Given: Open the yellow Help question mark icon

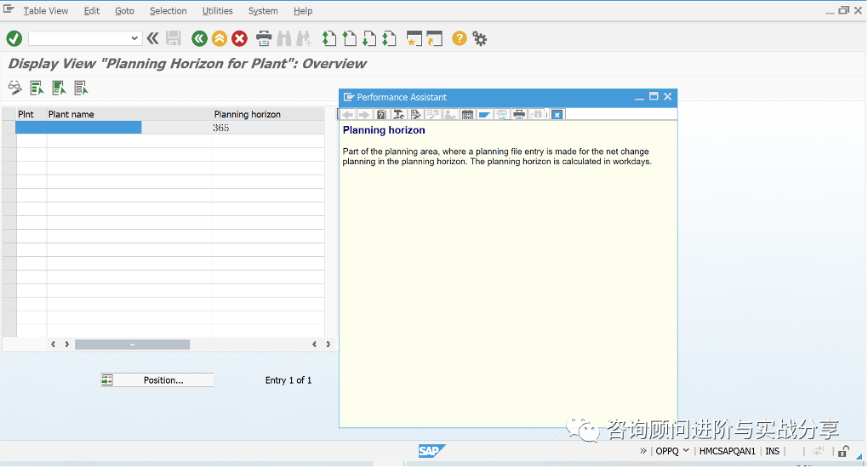Looking at the screenshot, I should point(460,38).
